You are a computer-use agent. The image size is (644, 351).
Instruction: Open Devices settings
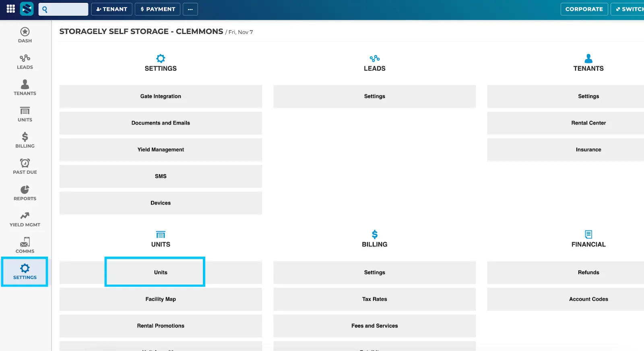point(161,203)
